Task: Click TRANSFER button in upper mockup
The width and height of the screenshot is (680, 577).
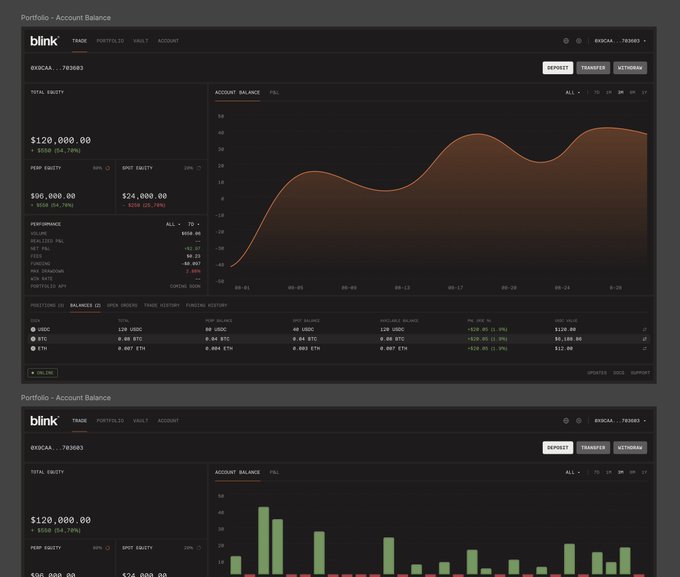Action: 593,68
